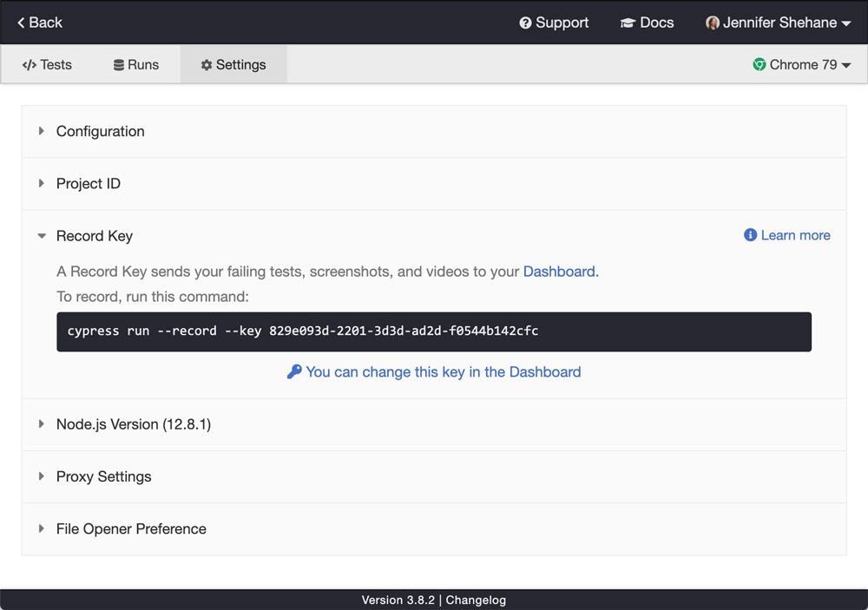Click the info icon beside Learn more
This screenshot has width=868, height=610.
[x=750, y=234]
